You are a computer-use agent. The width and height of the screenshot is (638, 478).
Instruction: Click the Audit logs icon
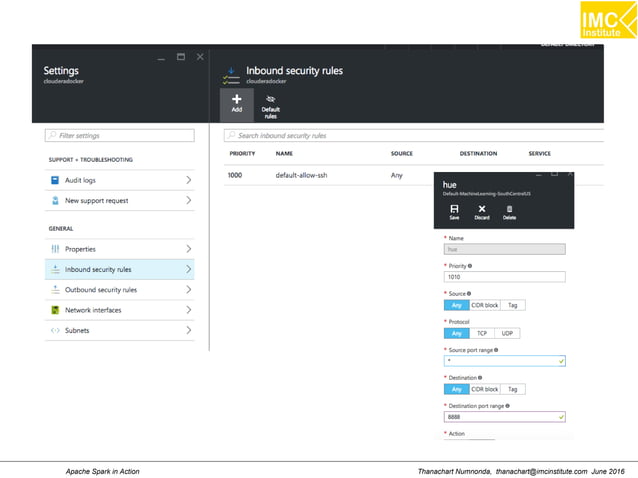coord(56,180)
